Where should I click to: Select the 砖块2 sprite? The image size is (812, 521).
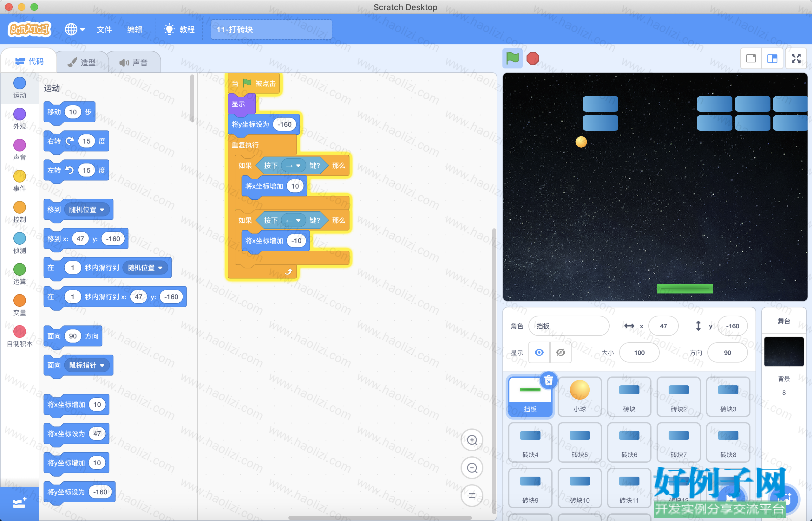(678, 397)
